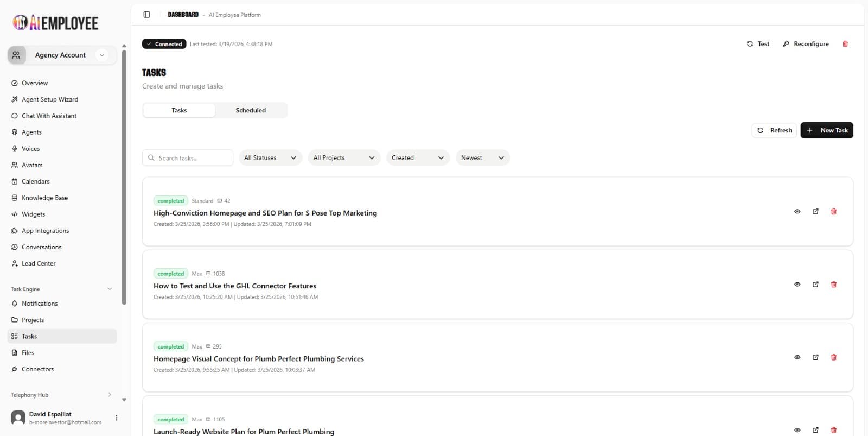
Task: View the Launch-Ready Website Plan task
Action: pyautogui.click(x=797, y=430)
